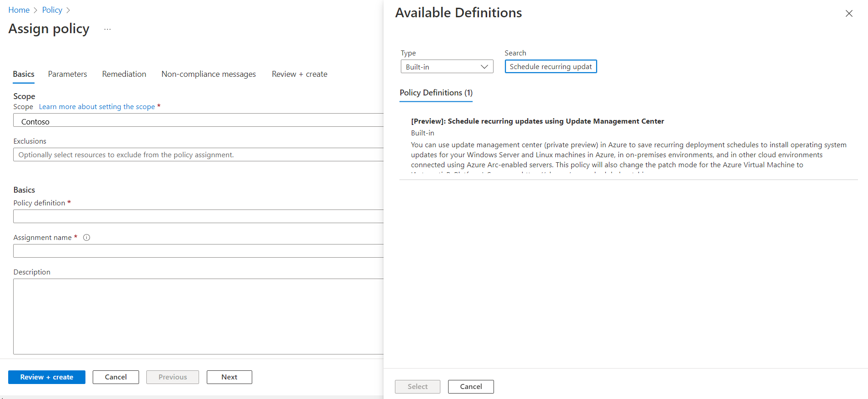868x399 pixels.
Task: Click the Assignment name text field
Action: point(198,251)
